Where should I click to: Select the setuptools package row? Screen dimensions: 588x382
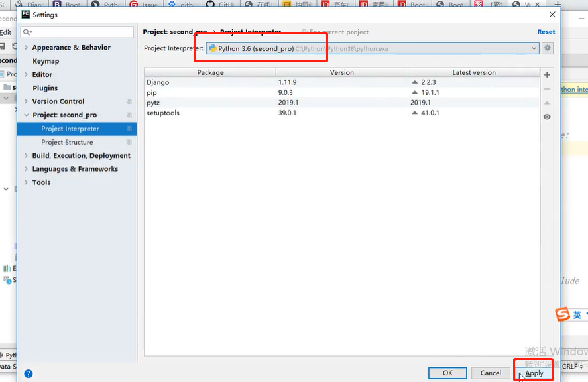341,113
